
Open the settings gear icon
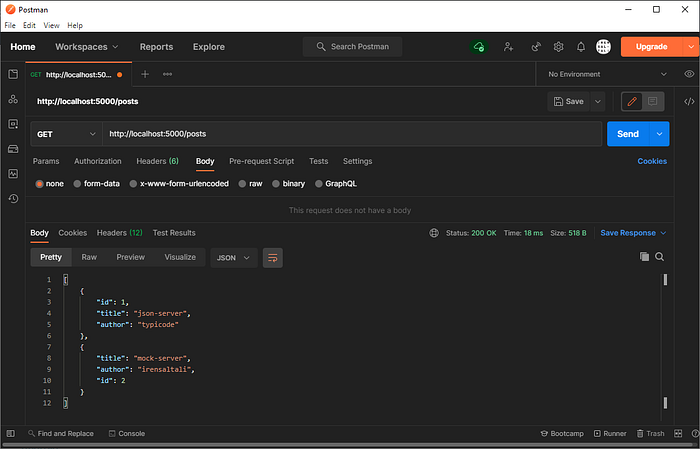pyautogui.click(x=558, y=46)
